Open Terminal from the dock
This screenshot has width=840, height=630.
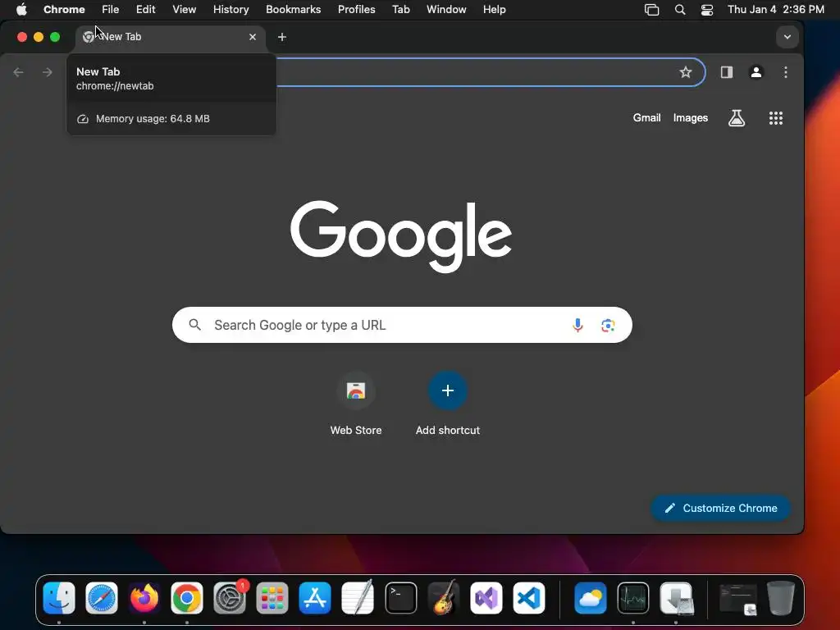point(400,598)
